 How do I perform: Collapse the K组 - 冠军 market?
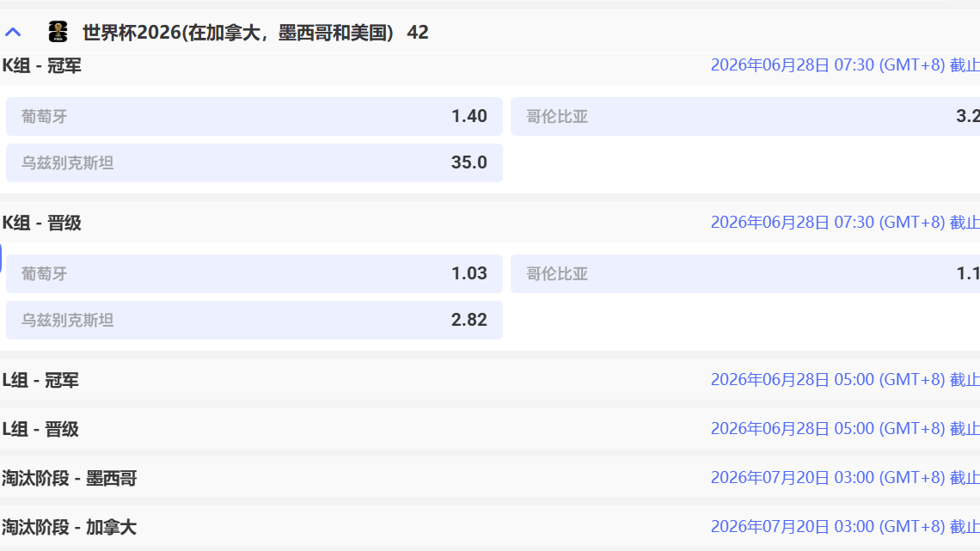pos(42,65)
